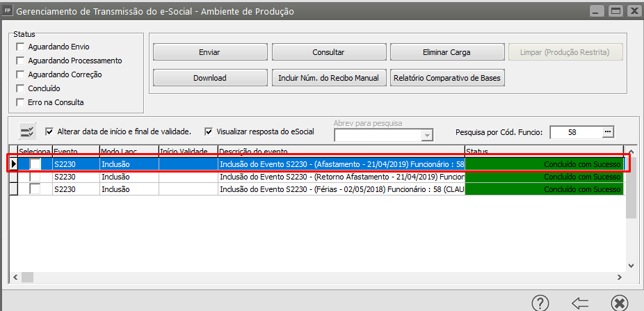This screenshot has height=311, width=644.
Task: Select the Férias row checkbox
Action: [35, 189]
